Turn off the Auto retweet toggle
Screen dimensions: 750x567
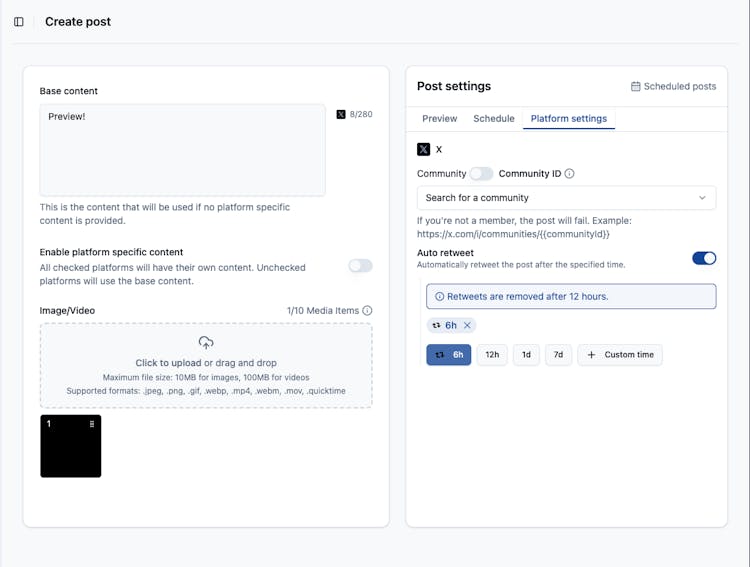pyautogui.click(x=704, y=258)
